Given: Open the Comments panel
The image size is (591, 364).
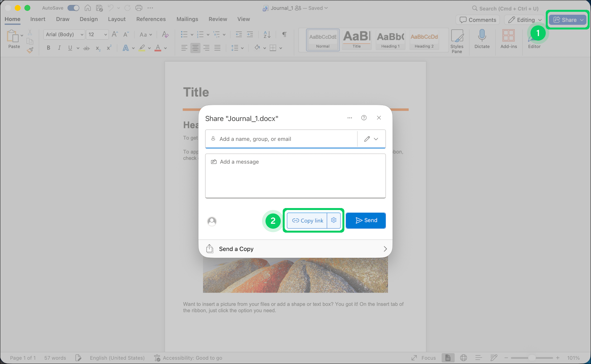Looking at the screenshot, I should [x=477, y=20].
